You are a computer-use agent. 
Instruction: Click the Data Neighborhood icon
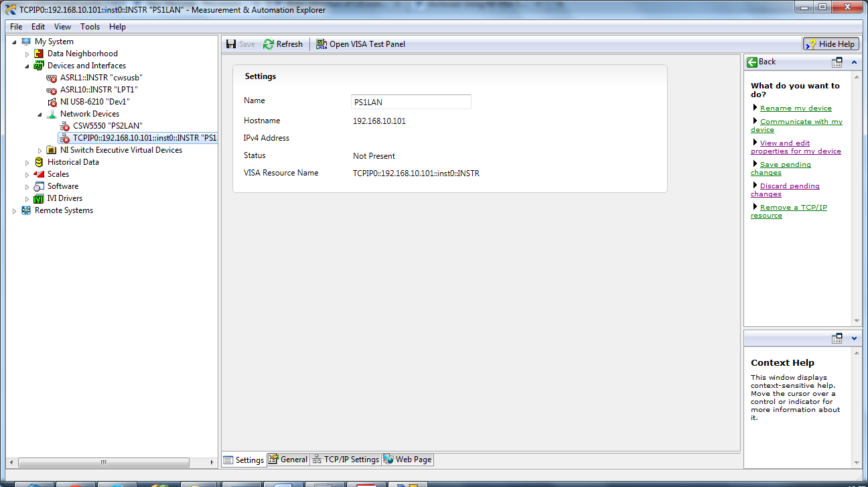pos(39,54)
